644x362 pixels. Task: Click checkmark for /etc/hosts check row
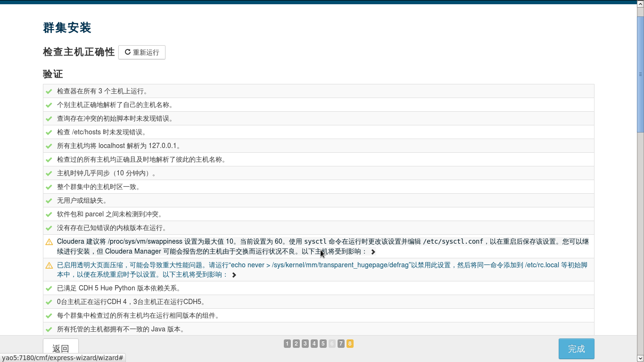(49, 132)
